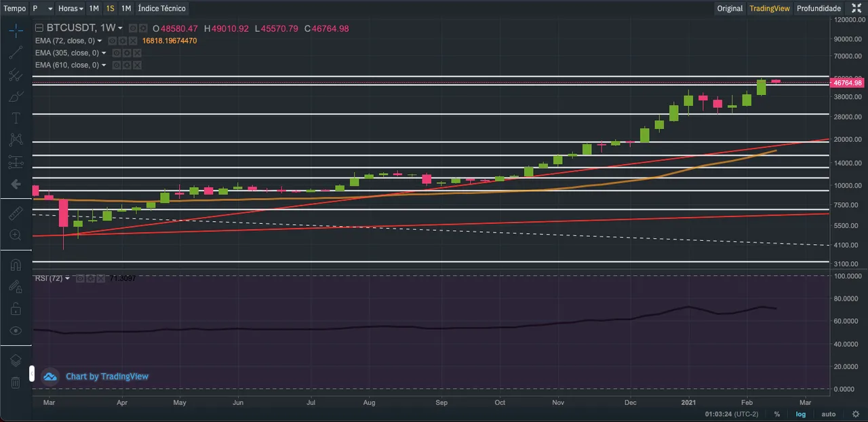Activate the zoom in tool
The width and height of the screenshot is (868, 422).
pos(16,235)
